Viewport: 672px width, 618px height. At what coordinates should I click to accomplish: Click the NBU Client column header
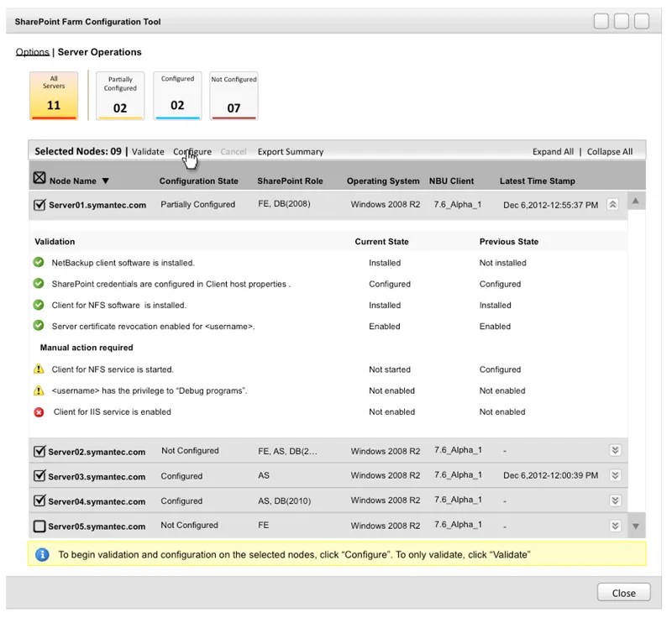pyautogui.click(x=451, y=181)
